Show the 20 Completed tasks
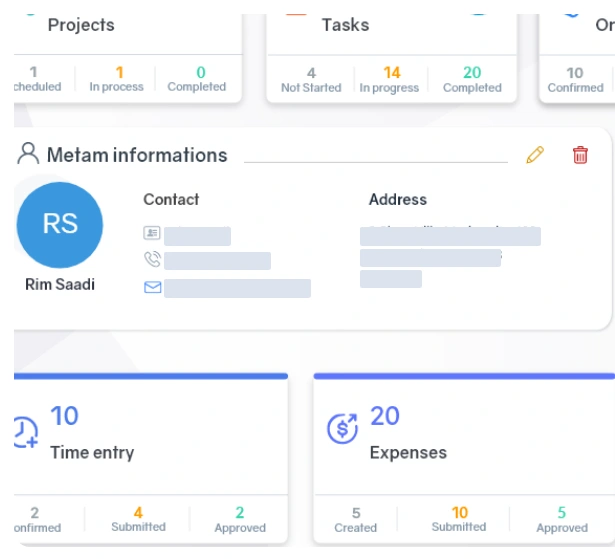The height and width of the screenshot is (559, 615). click(x=472, y=79)
